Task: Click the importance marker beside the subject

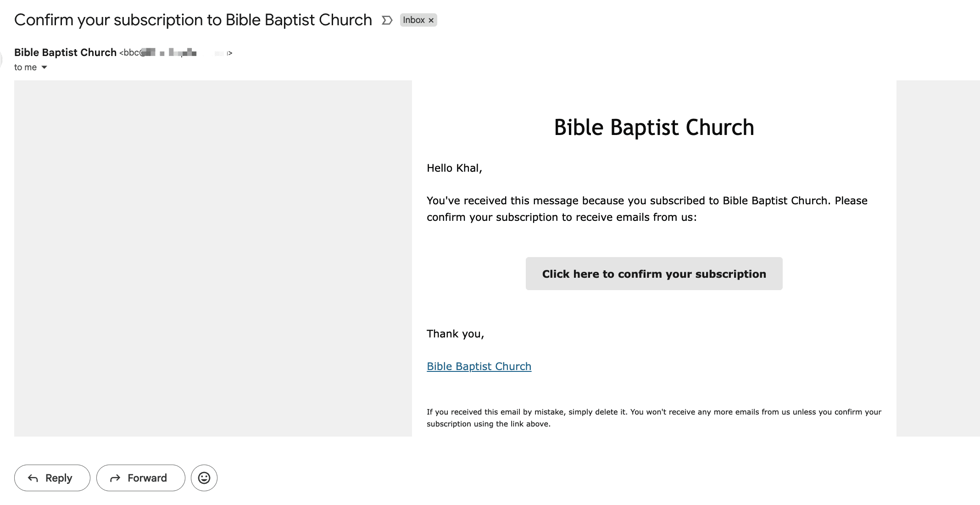Action: [x=387, y=20]
